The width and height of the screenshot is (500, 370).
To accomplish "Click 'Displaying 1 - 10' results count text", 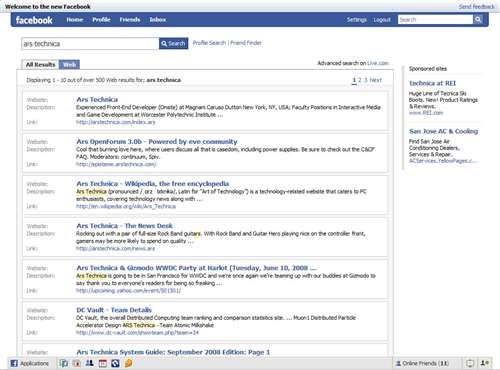I will tap(103, 80).
